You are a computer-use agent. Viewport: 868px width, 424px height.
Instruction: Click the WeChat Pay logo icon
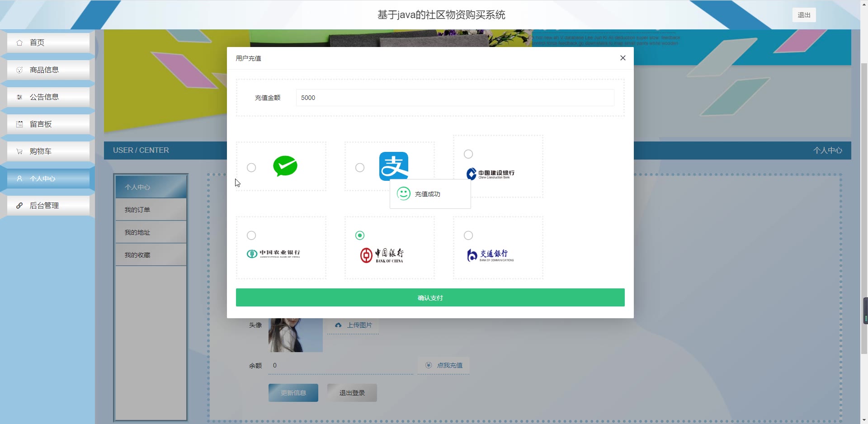pyautogui.click(x=285, y=166)
